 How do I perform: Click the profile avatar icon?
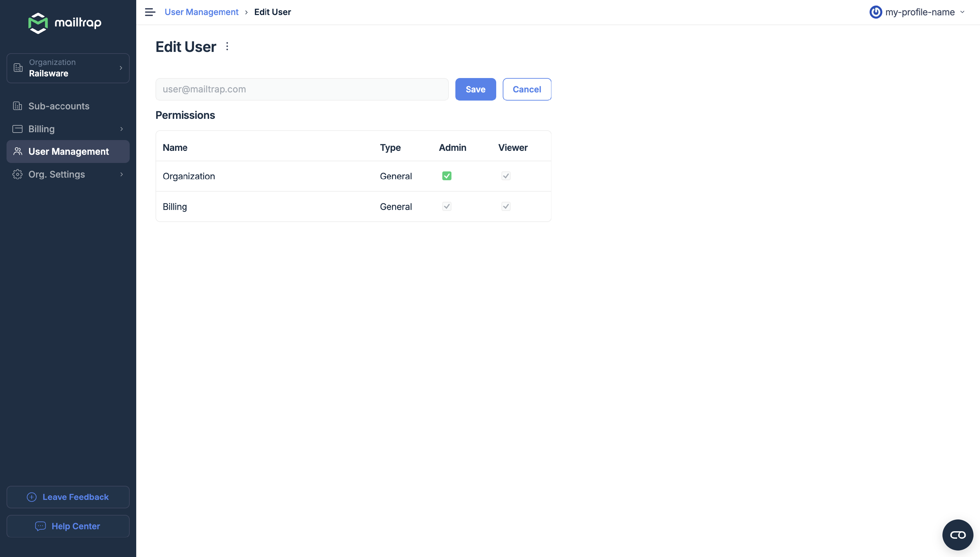point(875,12)
